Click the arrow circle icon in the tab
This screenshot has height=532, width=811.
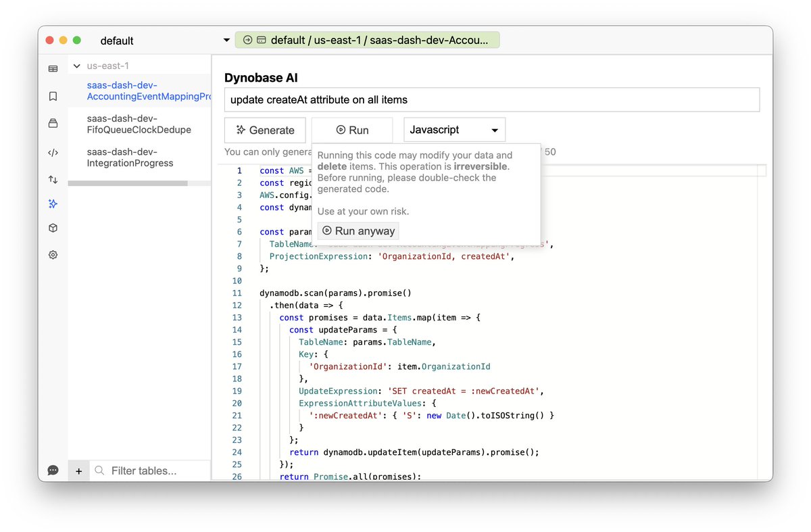[247, 40]
